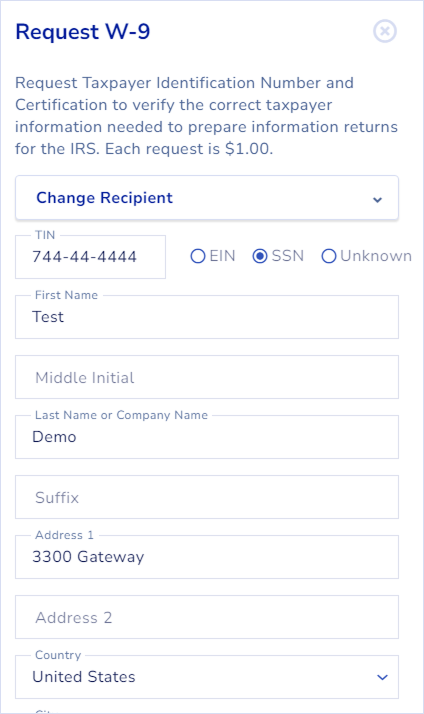This screenshot has height=714, width=424.
Task: Click the empty Address 2 field
Action: (207, 617)
